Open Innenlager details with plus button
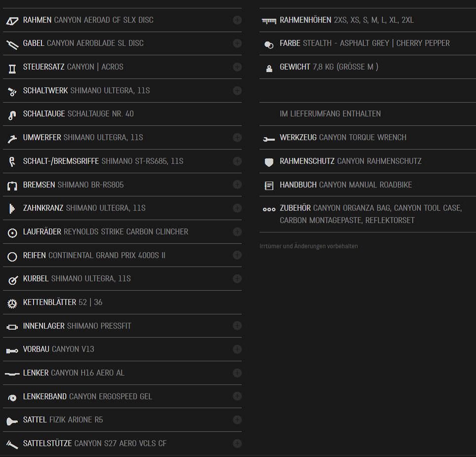 [237, 326]
